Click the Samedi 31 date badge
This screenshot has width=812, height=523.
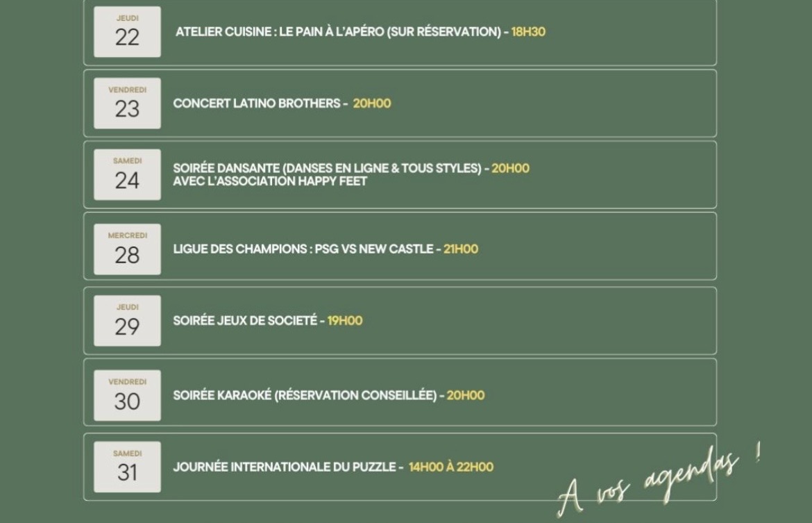(x=127, y=467)
